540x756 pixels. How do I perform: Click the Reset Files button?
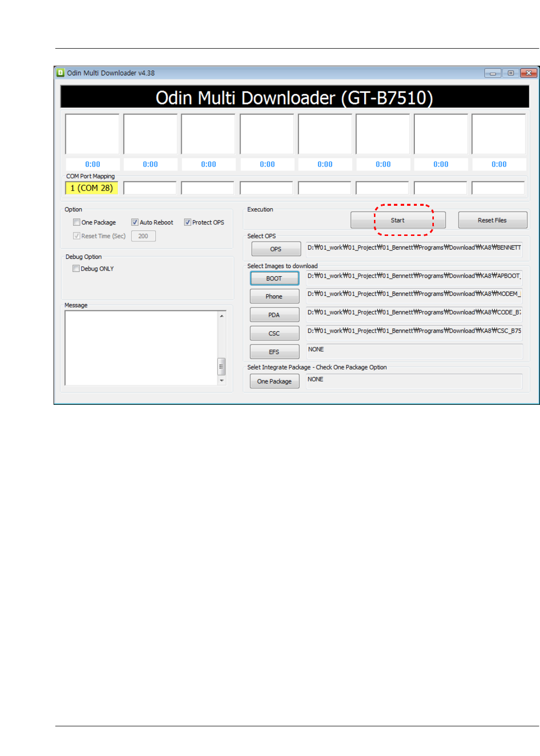pyautogui.click(x=492, y=220)
